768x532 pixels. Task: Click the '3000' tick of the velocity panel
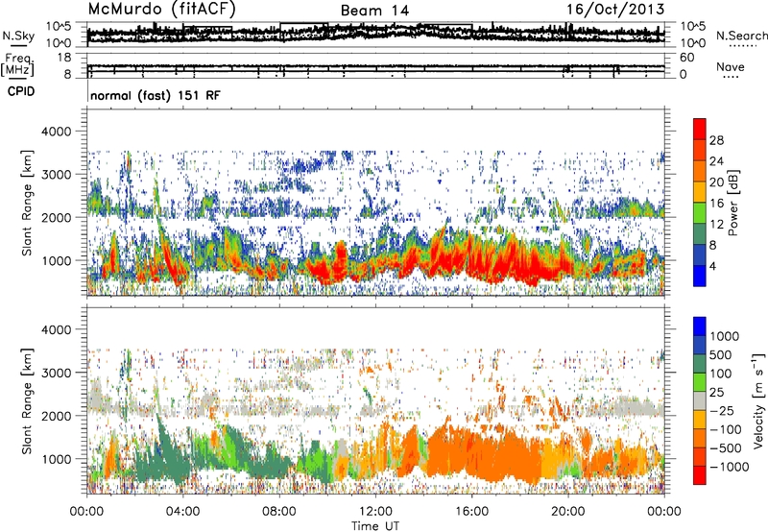(56, 373)
